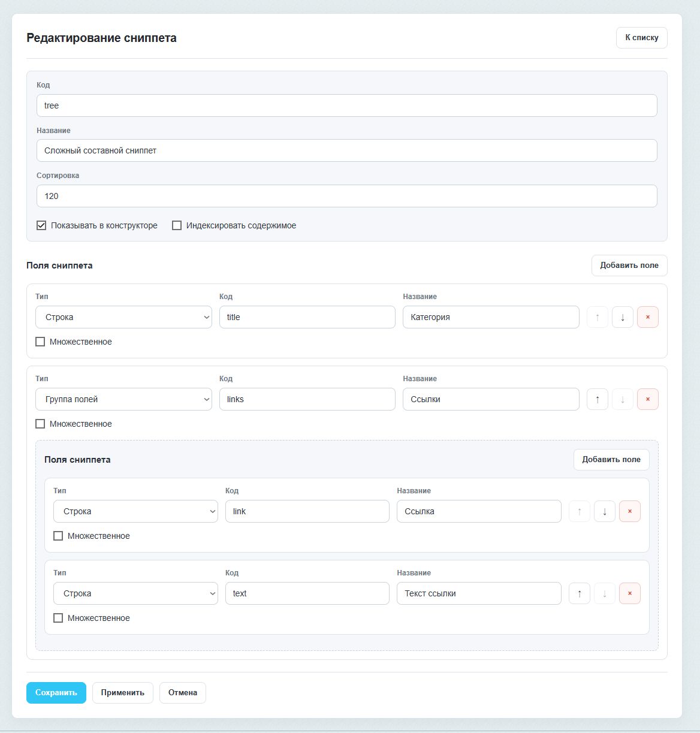Viewport: 700px width, 733px height.
Task: Edit the code input containing 'links'
Action: 307,399
